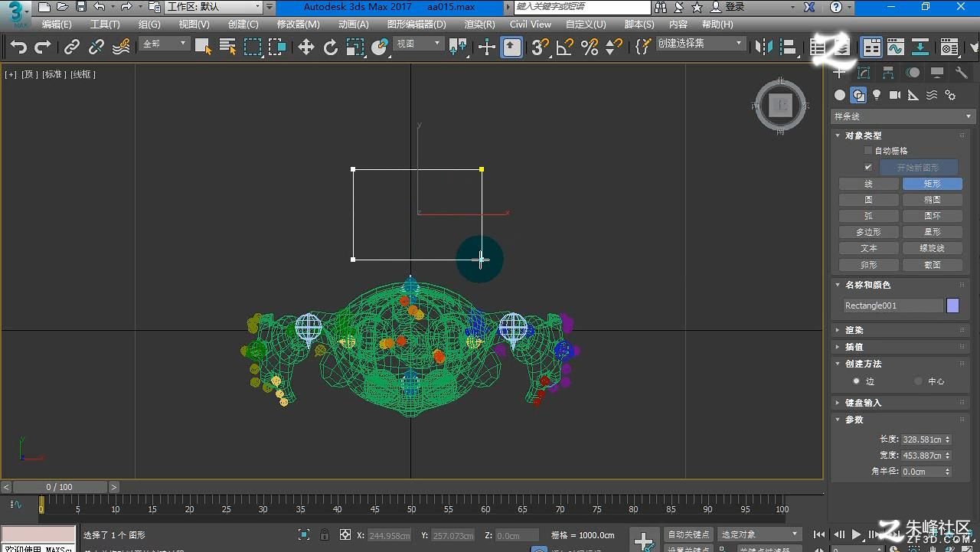Image resolution: width=980 pixels, height=552 pixels.
Task: Activate the Select and Place tool
Action: (x=380, y=47)
